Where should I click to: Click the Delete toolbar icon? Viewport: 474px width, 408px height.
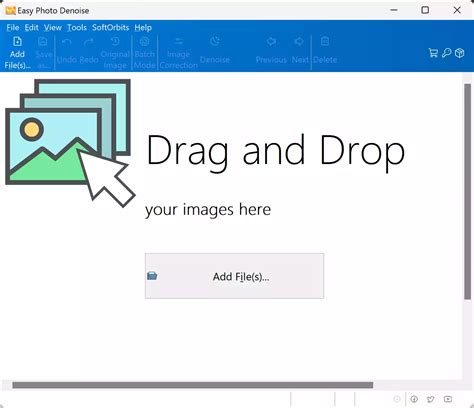tap(325, 41)
